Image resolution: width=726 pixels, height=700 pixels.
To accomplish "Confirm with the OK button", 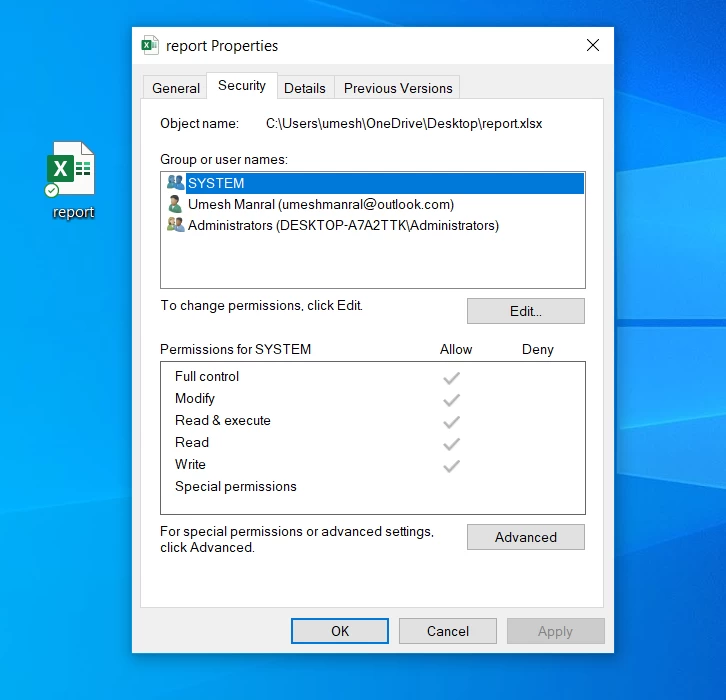I will [x=340, y=631].
